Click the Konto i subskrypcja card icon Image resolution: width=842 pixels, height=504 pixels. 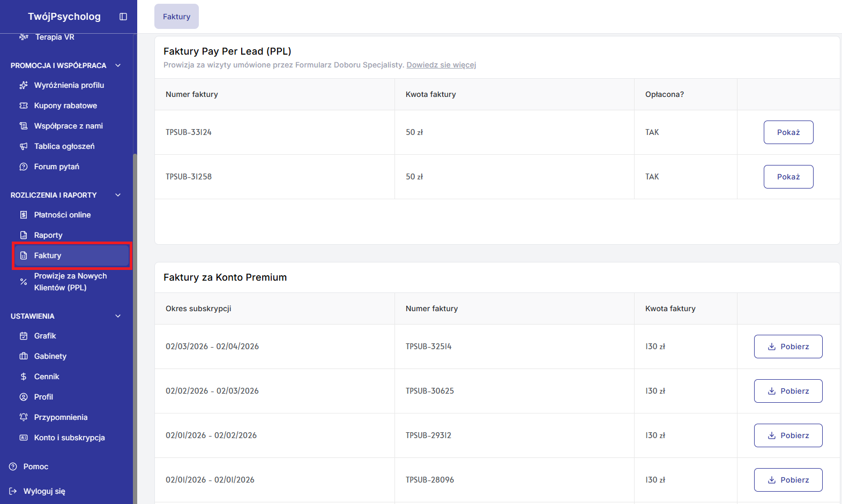(24, 438)
